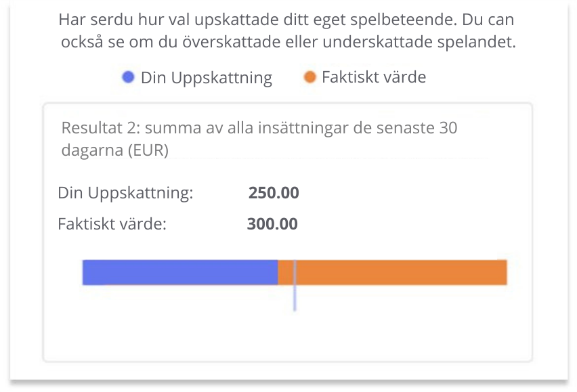Click the 300.00 actual value
This screenshot has height=392, width=577.
point(272,223)
